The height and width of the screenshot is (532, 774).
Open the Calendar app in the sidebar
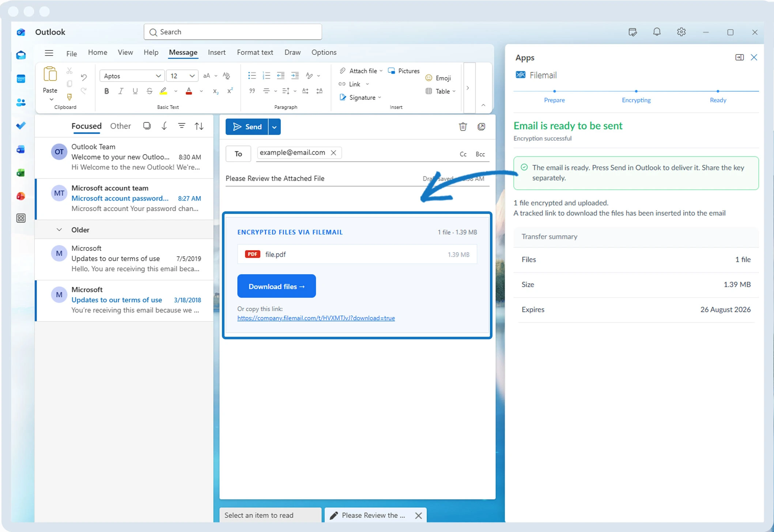(21, 79)
